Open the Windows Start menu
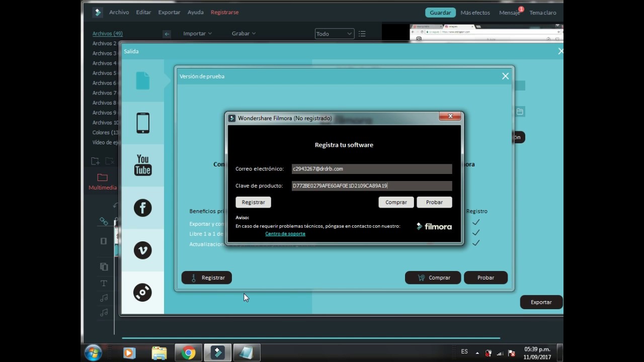Image resolution: width=644 pixels, height=362 pixels. click(x=93, y=353)
